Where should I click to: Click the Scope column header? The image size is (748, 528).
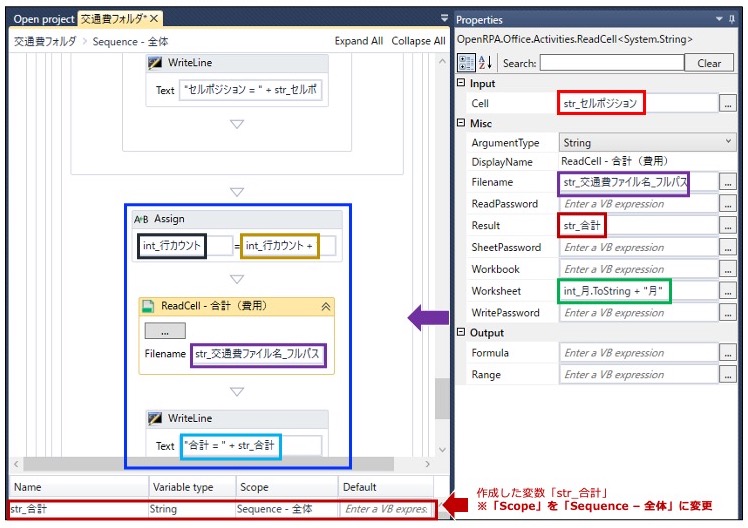(287, 487)
